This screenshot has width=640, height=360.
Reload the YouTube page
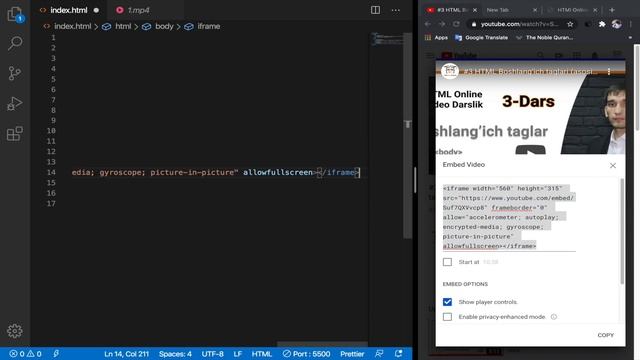coord(456,24)
